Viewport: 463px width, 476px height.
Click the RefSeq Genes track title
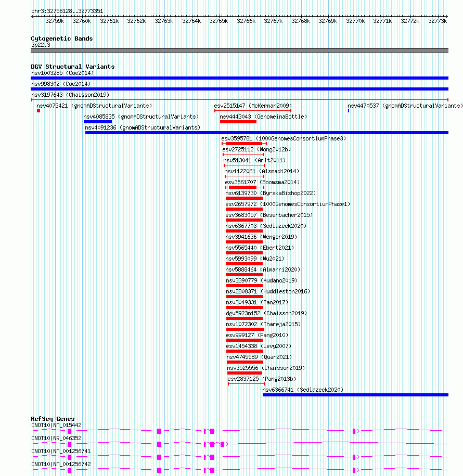coord(53,419)
